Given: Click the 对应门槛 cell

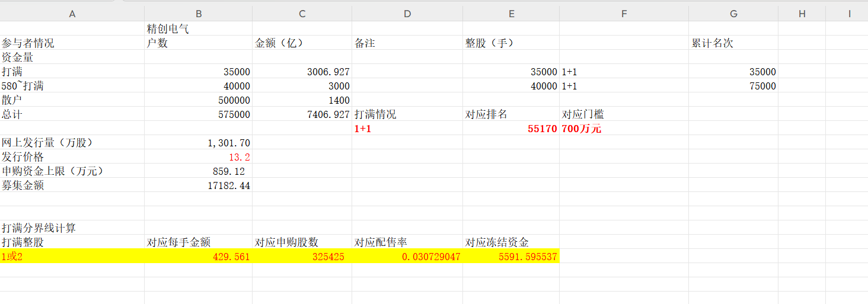Looking at the screenshot, I should pos(624,114).
